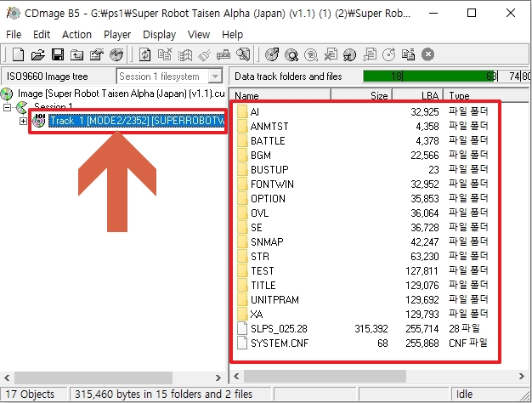Click the CDmage app icon in title bar

13,13
